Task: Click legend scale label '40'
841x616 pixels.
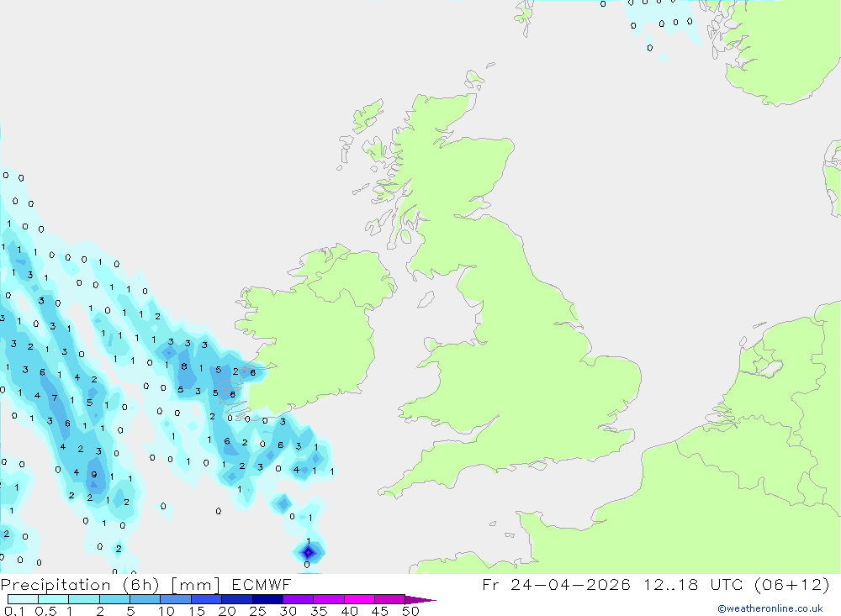Action: click(x=349, y=611)
